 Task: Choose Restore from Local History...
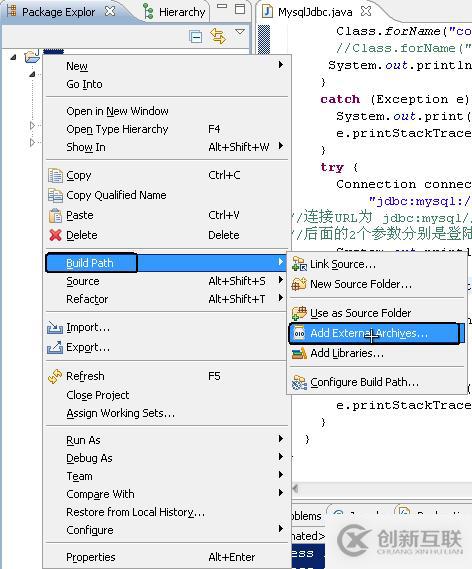(167, 512)
